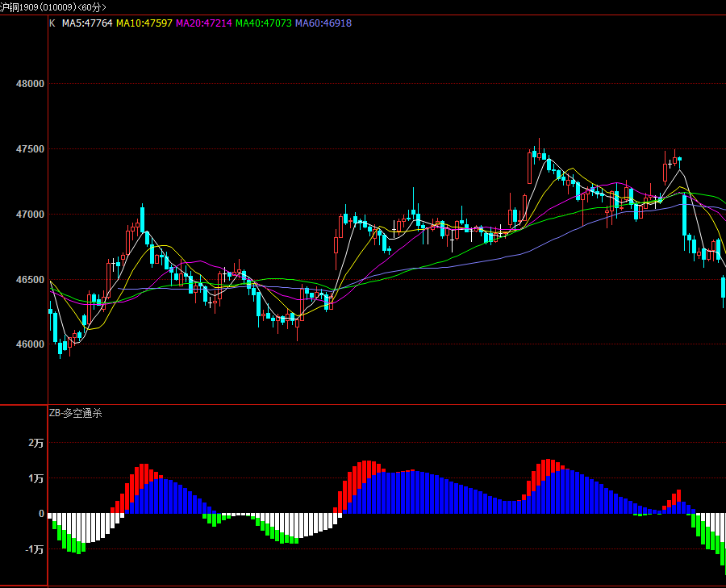Click the chart title 沪铜1909(010009)<60分>
Viewport: 726px width, 588px height.
click(53, 7)
